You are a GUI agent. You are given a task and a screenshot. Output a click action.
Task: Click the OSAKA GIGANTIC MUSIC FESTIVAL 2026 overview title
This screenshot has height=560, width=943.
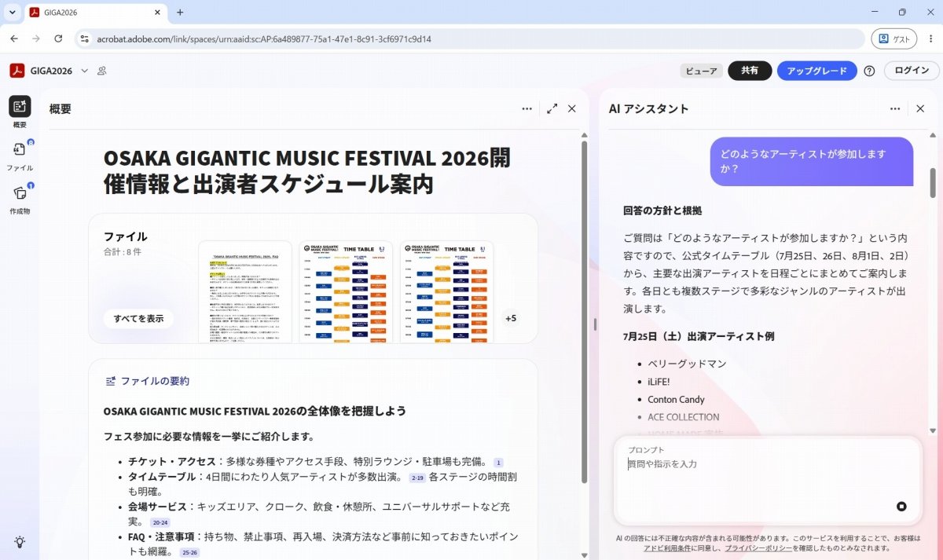tap(306, 170)
